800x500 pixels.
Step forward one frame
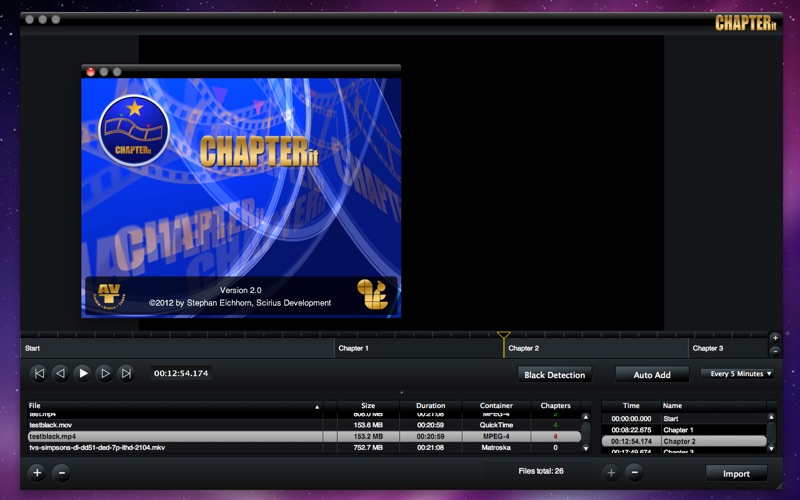(105, 373)
